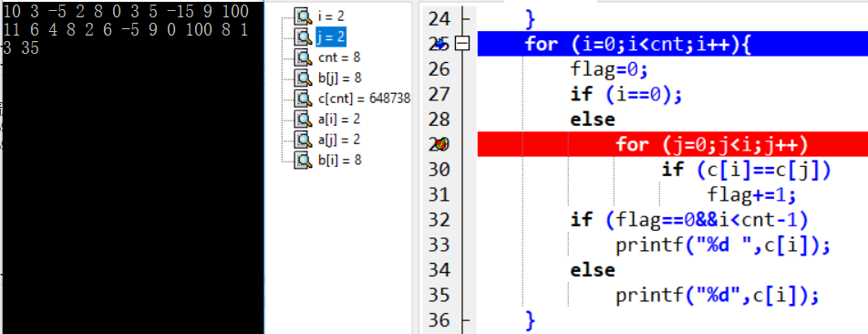Click line number 32 in the gutter

coord(439,220)
